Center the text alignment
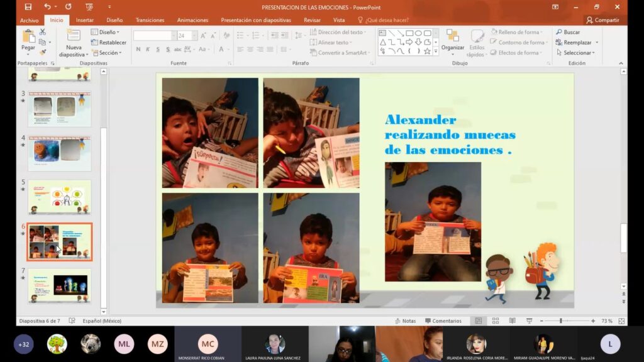 (250, 49)
